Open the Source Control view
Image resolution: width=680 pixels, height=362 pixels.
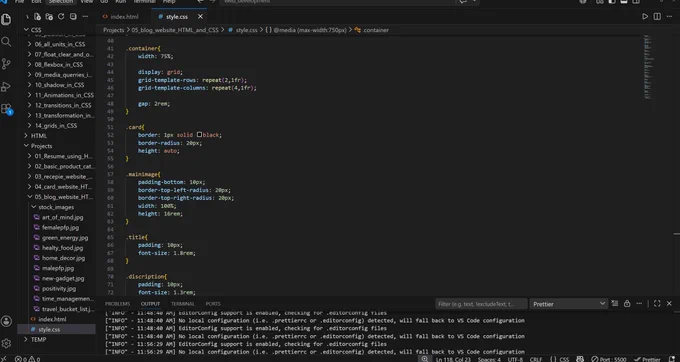6,64
